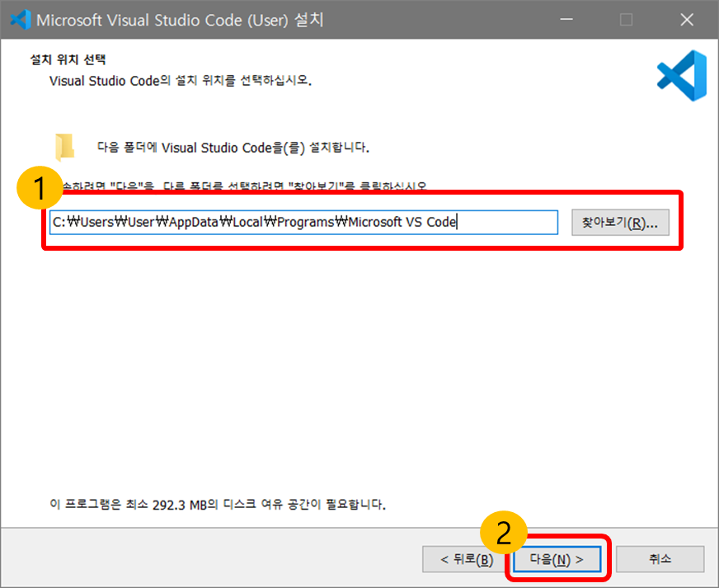Open the 찾아보기(R)... browse button
Image resolution: width=719 pixels, height=588 pixels.
[x=620, y=223]
